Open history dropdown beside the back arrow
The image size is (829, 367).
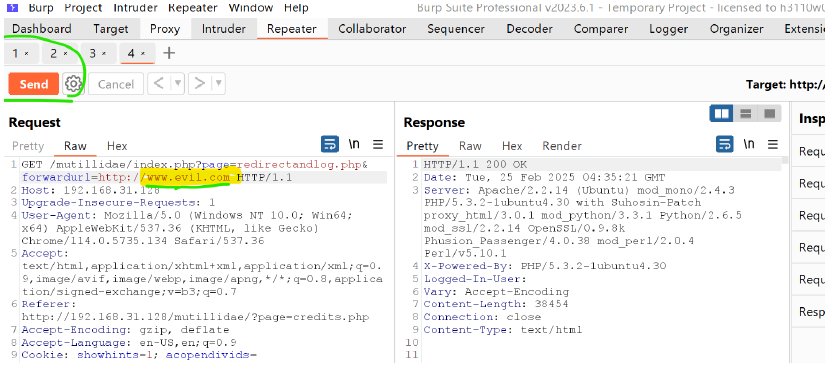[178, 84]
